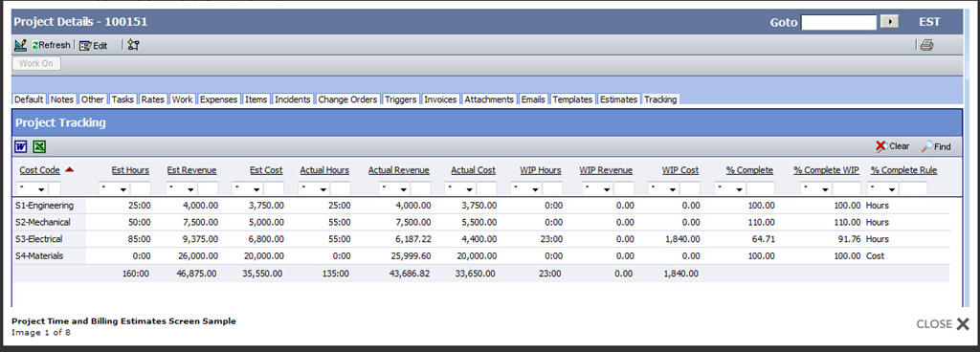Sort by % Complete WIP column
This screenshot has height=352, width=980.
pos(826,169)
